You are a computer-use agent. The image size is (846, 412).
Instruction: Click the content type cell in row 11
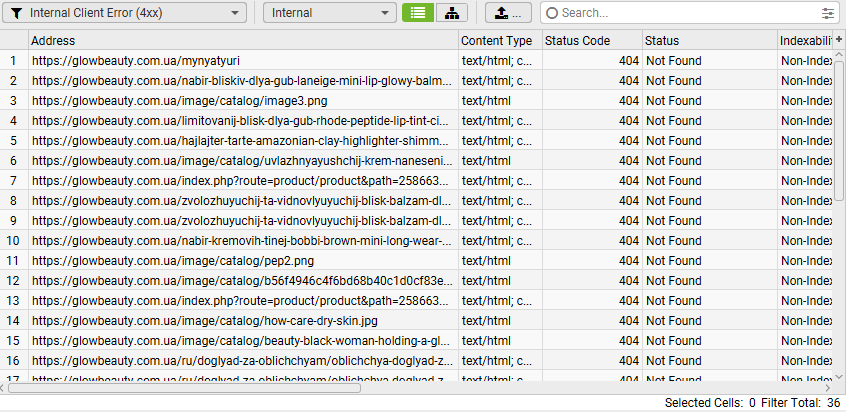[500, 260]
